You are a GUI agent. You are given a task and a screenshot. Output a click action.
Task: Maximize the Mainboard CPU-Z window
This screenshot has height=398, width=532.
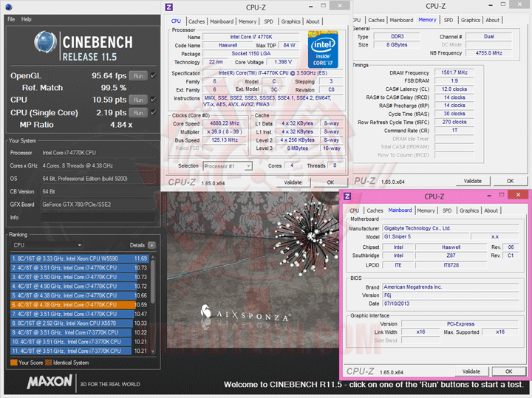[502, 195]
